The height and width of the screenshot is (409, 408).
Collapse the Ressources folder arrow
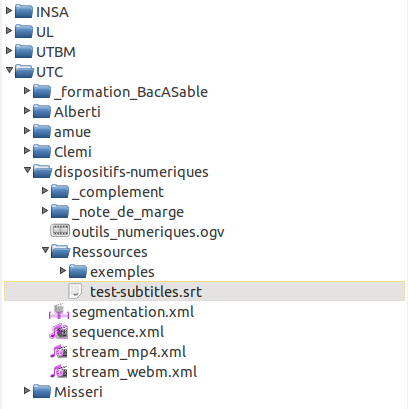pos(45,250)
